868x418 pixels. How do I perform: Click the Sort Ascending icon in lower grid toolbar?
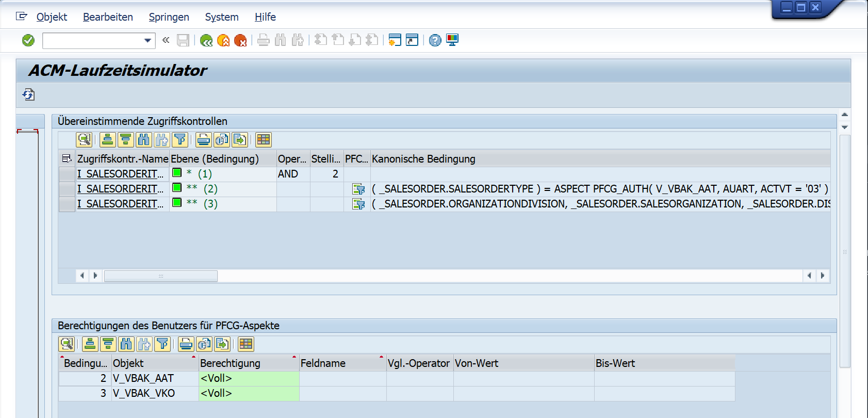90,344
